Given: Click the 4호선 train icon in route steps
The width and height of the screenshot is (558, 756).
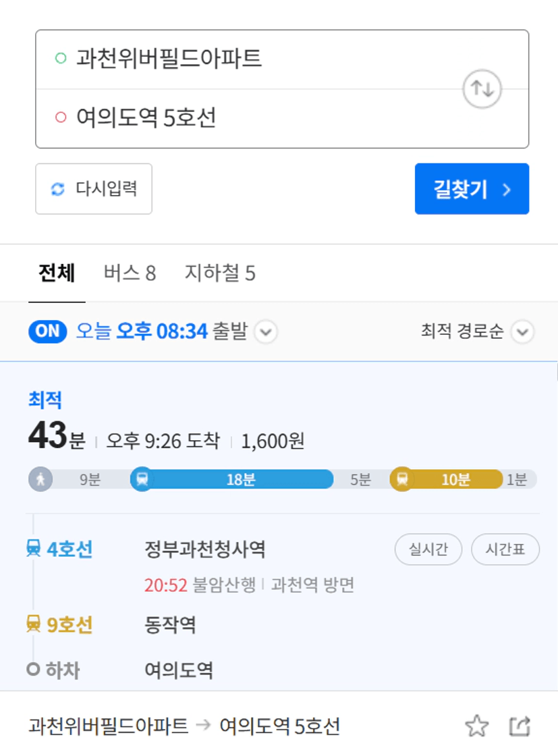Looking at the screenshot, I should [33, 549].
